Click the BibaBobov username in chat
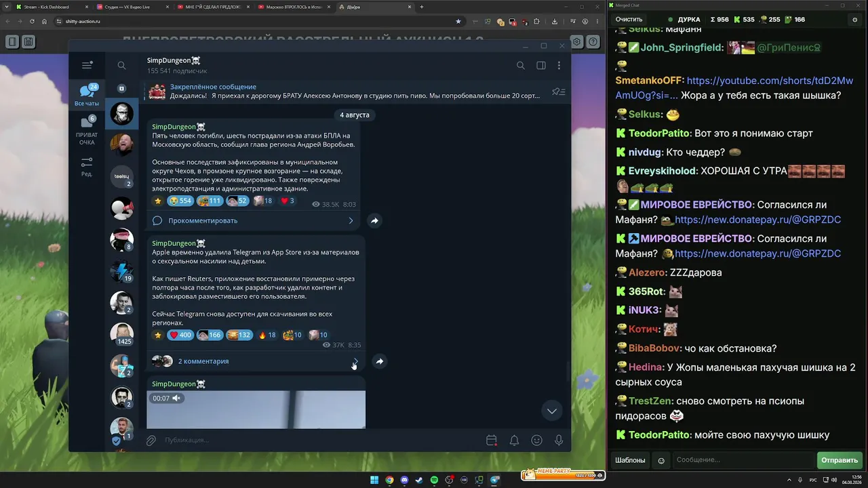Screen dimensions: 868x488 [x=654, y=348]
